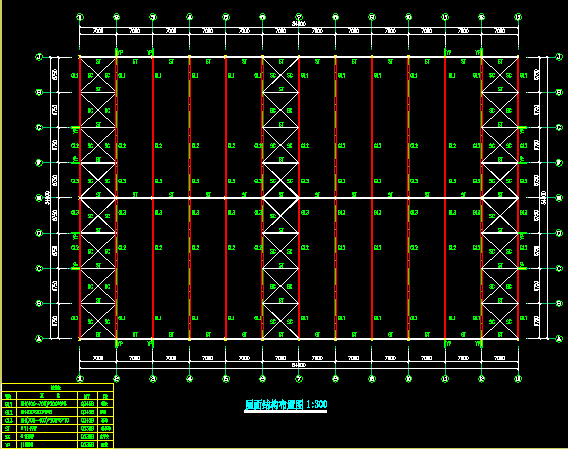The width and height of the screenshot is (568, 449).
Task: Click the component table title cell
Action: [x=58, y=387]
